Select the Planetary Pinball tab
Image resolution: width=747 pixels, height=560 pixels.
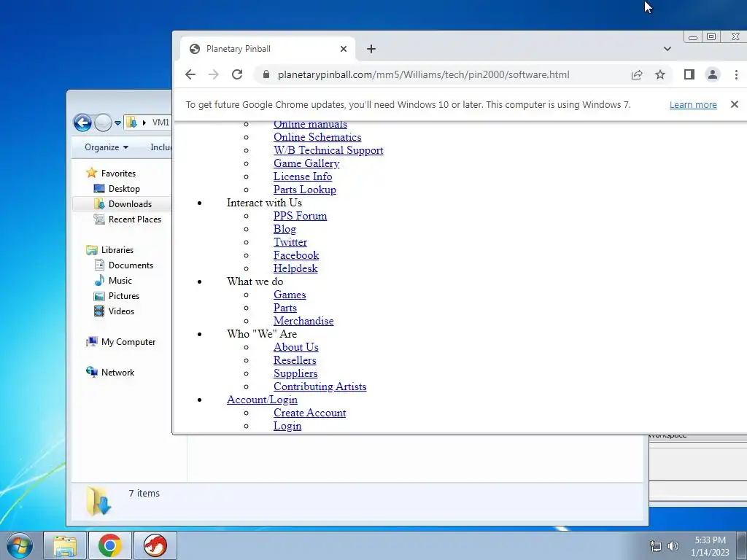(267, 49)
